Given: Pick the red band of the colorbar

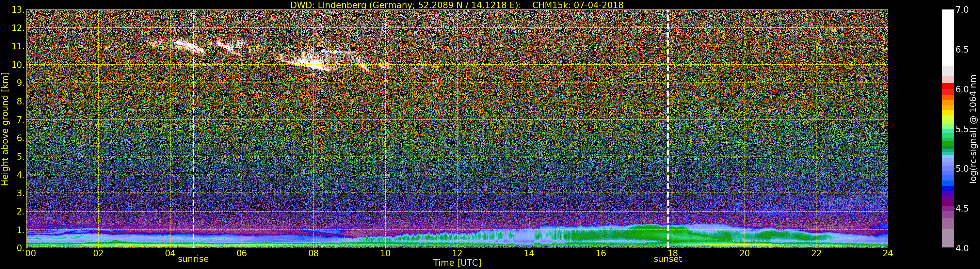Looking at the screenshot, I should click(x=948, y=89).
